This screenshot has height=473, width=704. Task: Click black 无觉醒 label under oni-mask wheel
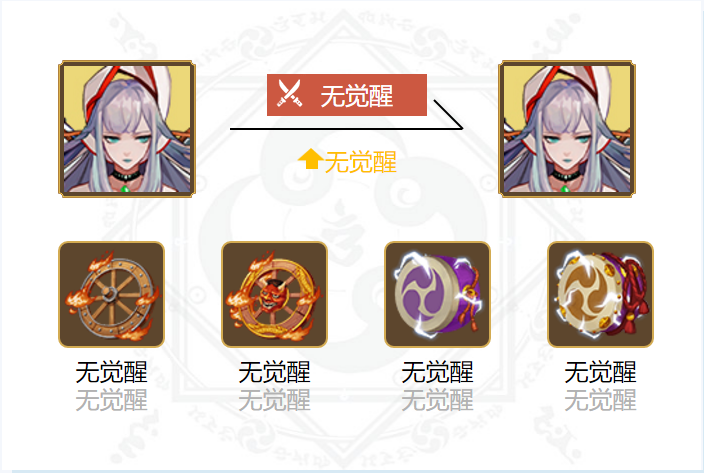coord(274,372)
